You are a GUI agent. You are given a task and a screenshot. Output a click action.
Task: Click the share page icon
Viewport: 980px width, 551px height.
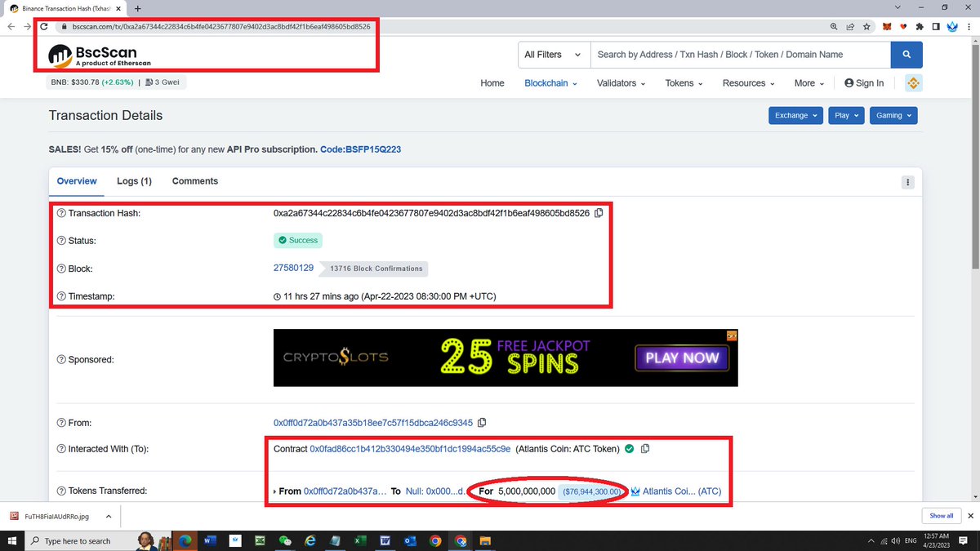850,27
